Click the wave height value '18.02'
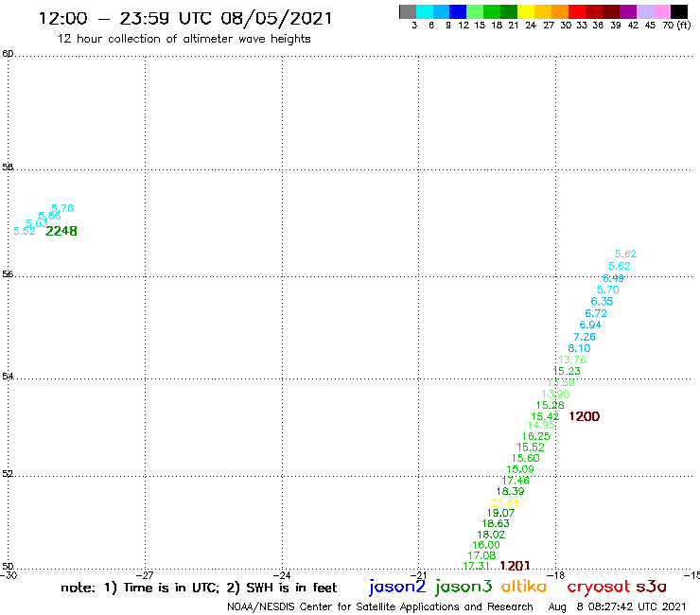Viewport: 700px width, 615px height. click(491, 535)
